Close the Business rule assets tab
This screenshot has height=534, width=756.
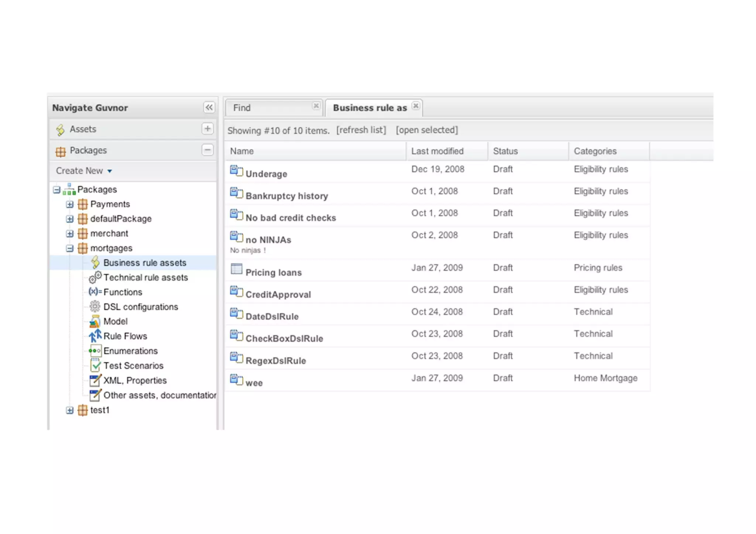(416, 106)
